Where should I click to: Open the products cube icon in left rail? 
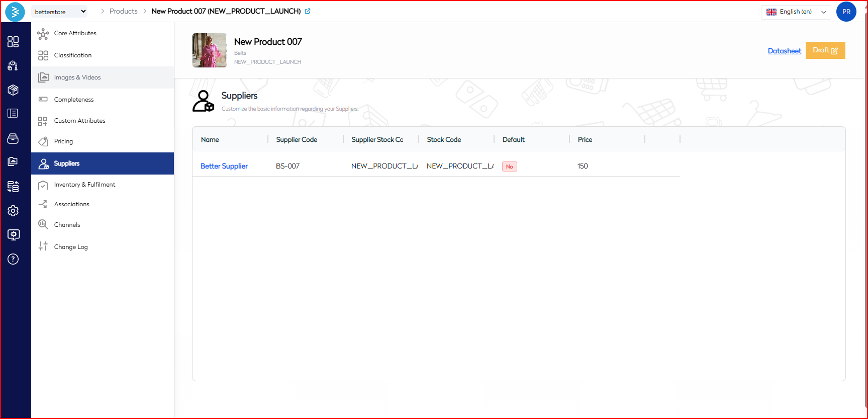pos(13,90)
